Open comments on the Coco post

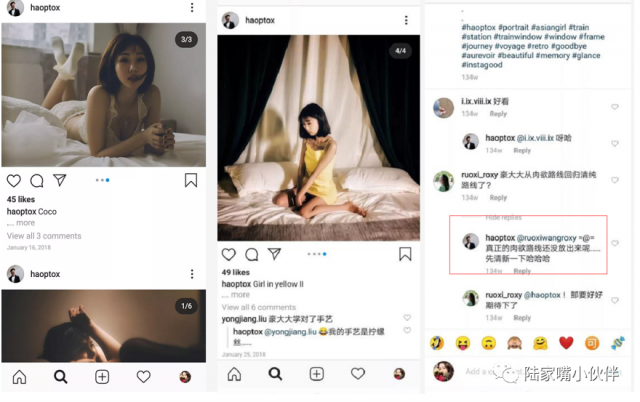click(x=37, y=180)
